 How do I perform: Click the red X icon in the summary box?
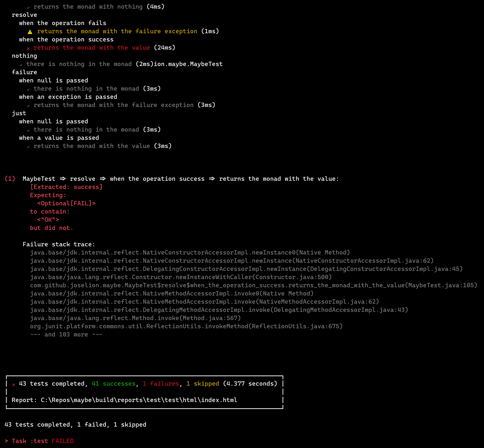[14, 384]
